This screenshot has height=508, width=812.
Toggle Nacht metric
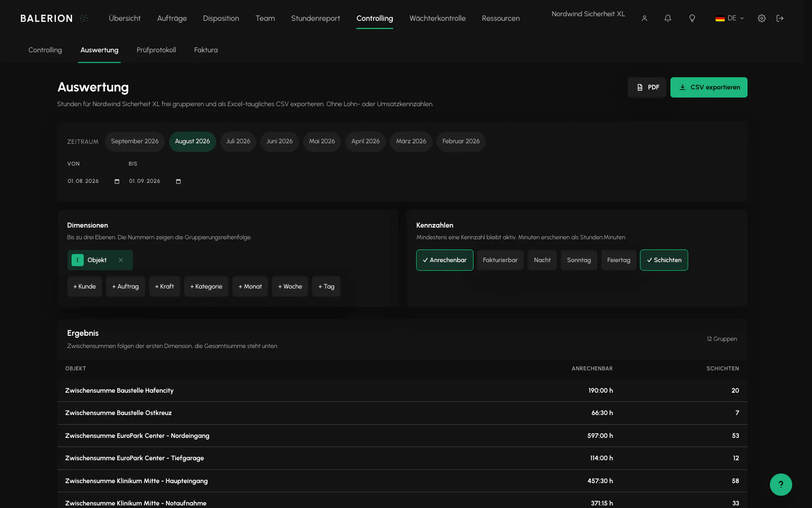click(x=542, y=260)
